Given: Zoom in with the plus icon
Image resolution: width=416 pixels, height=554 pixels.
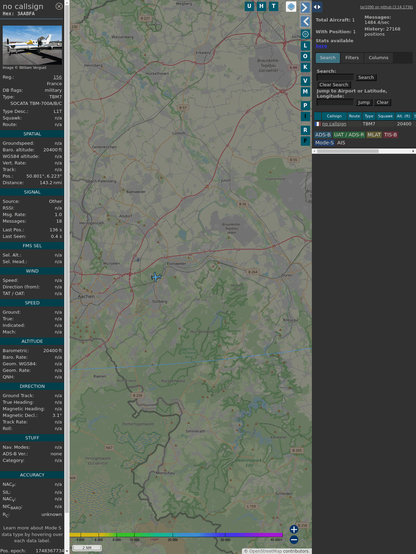Looking at the screenshot, I should pos(294,529).
